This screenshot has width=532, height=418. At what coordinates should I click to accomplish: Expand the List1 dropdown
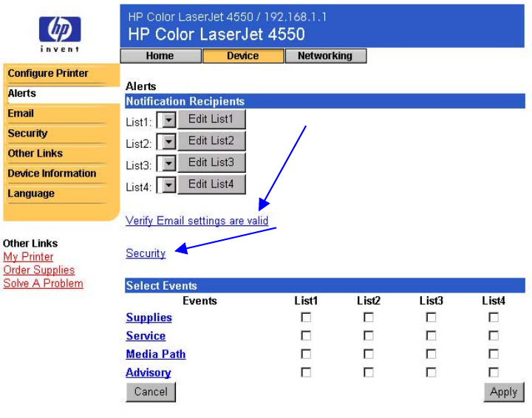pos(166,120)
